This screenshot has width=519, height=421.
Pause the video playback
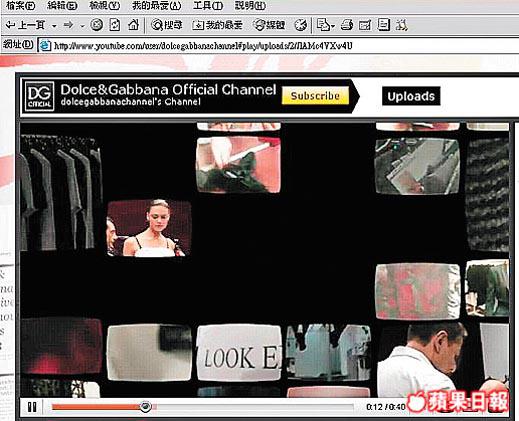pos(32,407)
